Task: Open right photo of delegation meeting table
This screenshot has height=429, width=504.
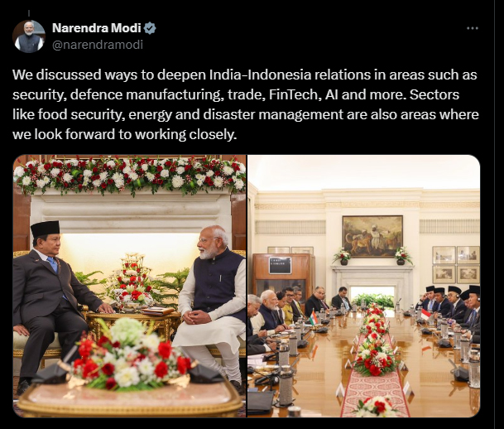Action: tap(364, 287)
